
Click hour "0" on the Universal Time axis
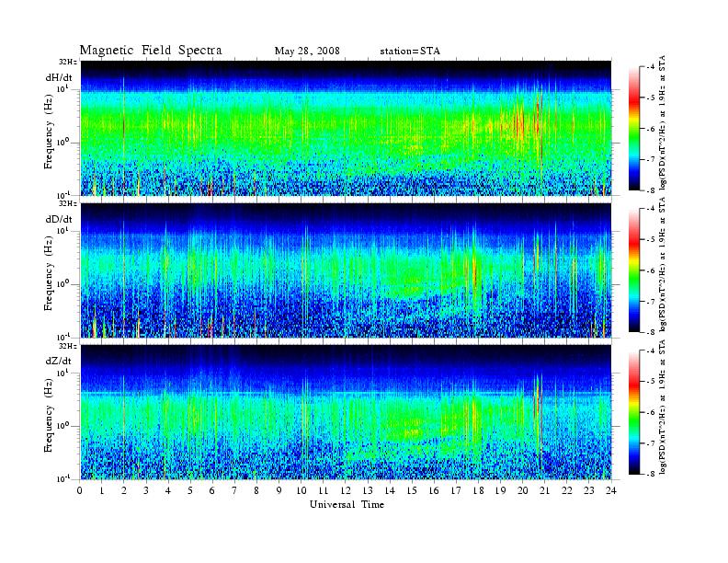(80, 490)
